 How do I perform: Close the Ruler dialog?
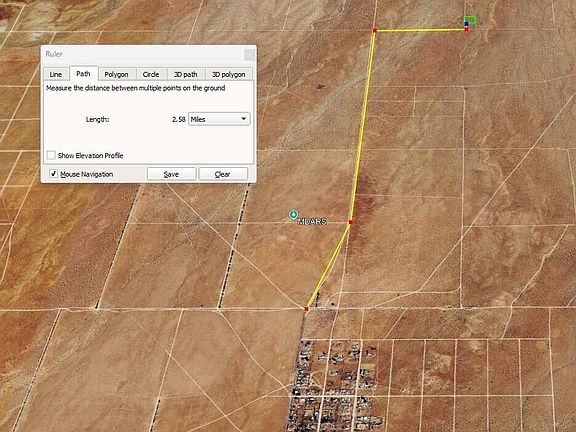pyautogui.click(x=249, y=55)
